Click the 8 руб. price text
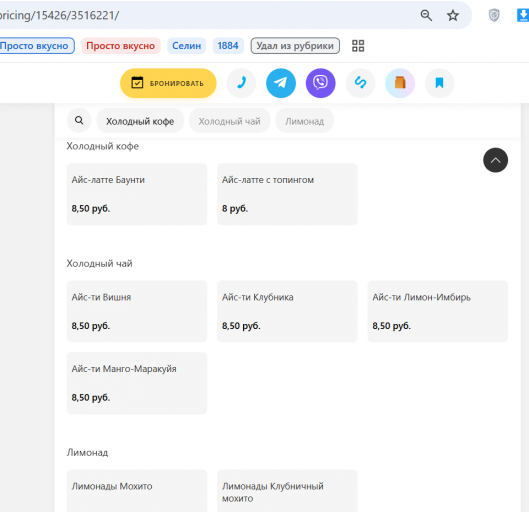The image size is (529, 512). click(235, 208)
